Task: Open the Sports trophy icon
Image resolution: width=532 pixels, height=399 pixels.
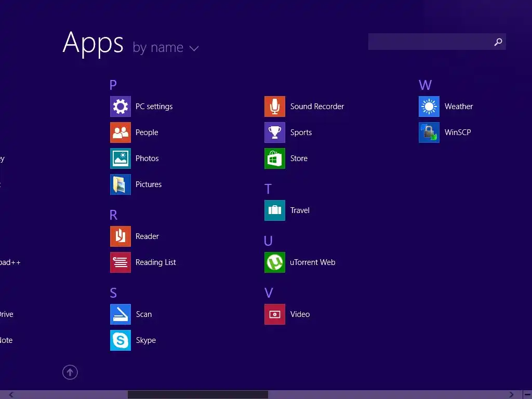Action: [x=274, y=132]
